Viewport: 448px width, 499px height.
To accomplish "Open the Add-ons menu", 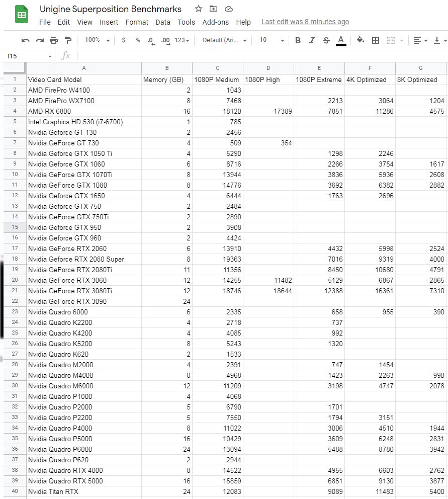I will point(215,22).
